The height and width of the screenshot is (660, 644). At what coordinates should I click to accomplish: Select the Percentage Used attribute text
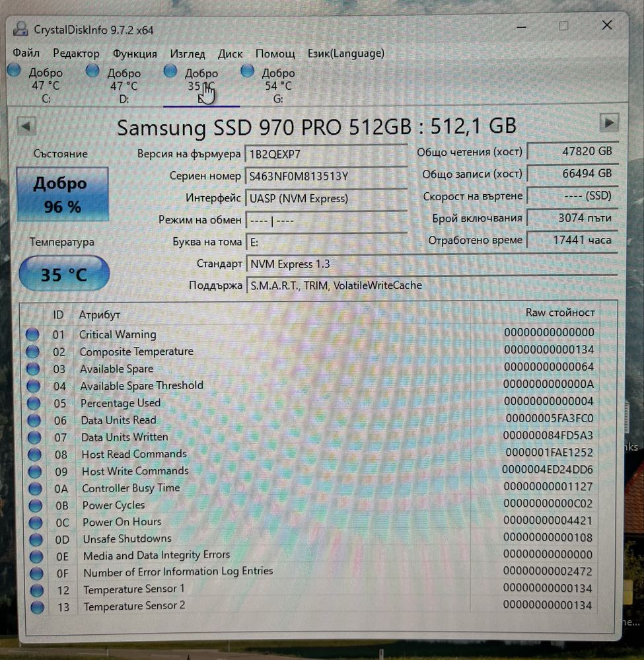(120, 403)
